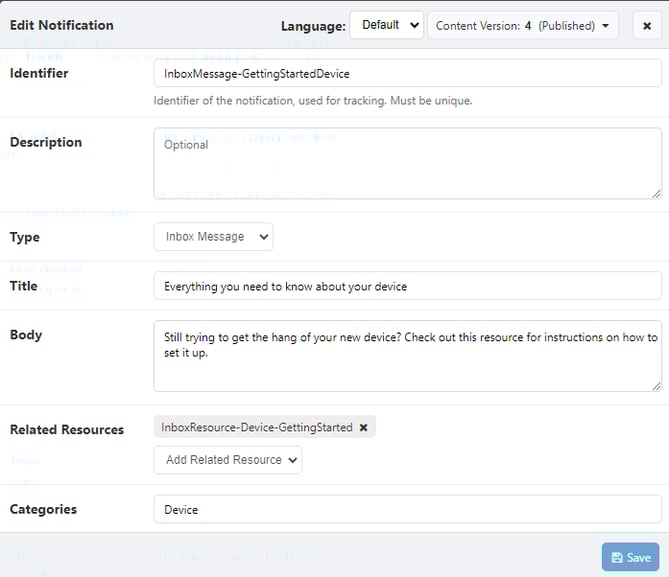Click the Related Resources label
Screen dimensions: 669x577
coord(67,430)
